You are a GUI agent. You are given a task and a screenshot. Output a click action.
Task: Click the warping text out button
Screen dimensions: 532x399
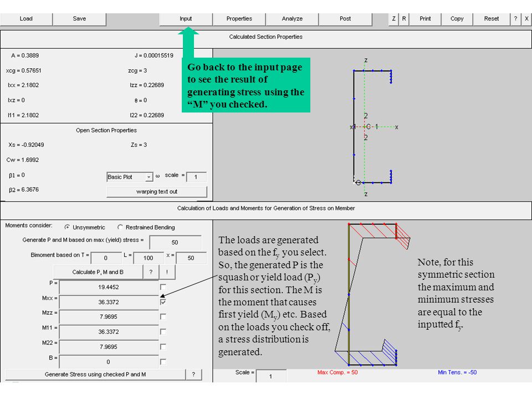tap(157, 192)
